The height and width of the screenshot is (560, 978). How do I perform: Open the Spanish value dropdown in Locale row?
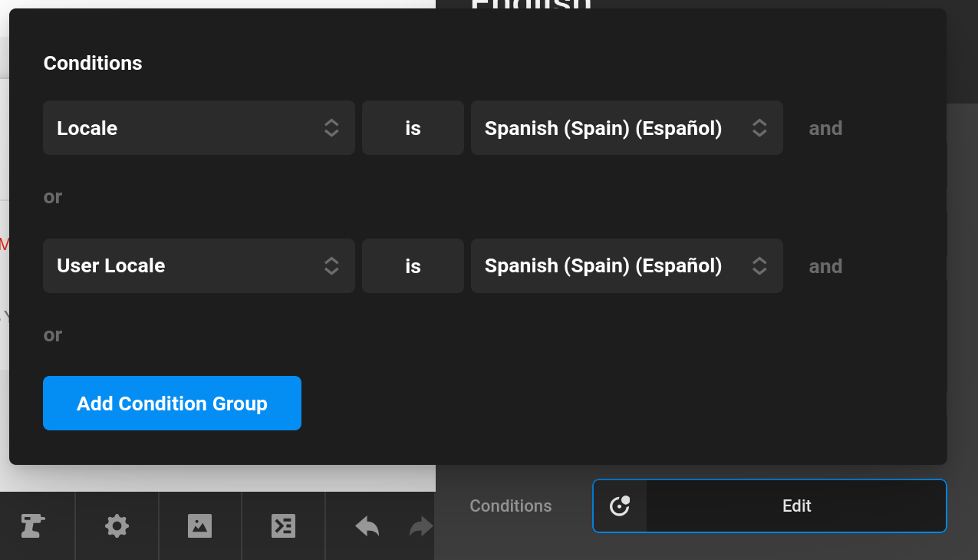[626, 128]
